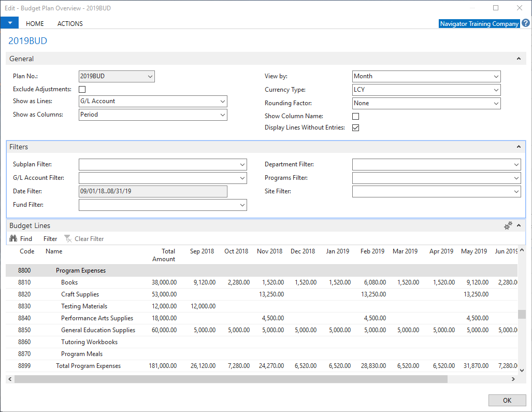Click the blue help question mark icon
This screenshot has width=532, height=412.
525,23
